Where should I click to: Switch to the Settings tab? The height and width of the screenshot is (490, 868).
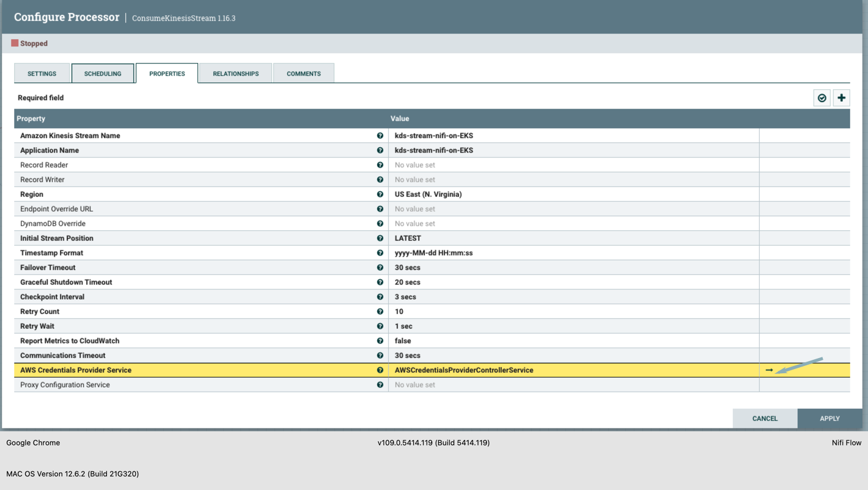(x=42, y=73)
